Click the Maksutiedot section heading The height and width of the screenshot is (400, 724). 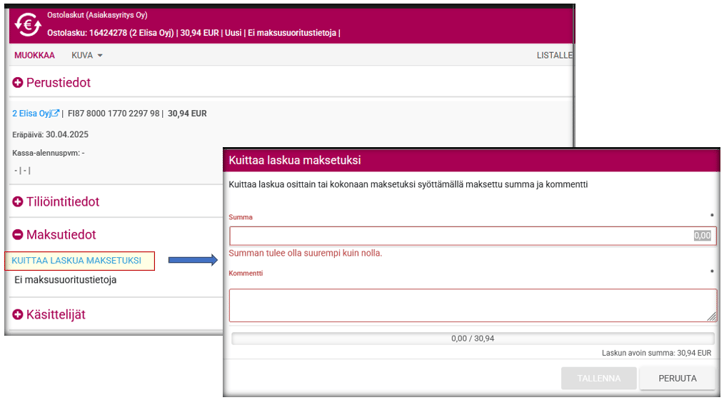tap(61, 235)
